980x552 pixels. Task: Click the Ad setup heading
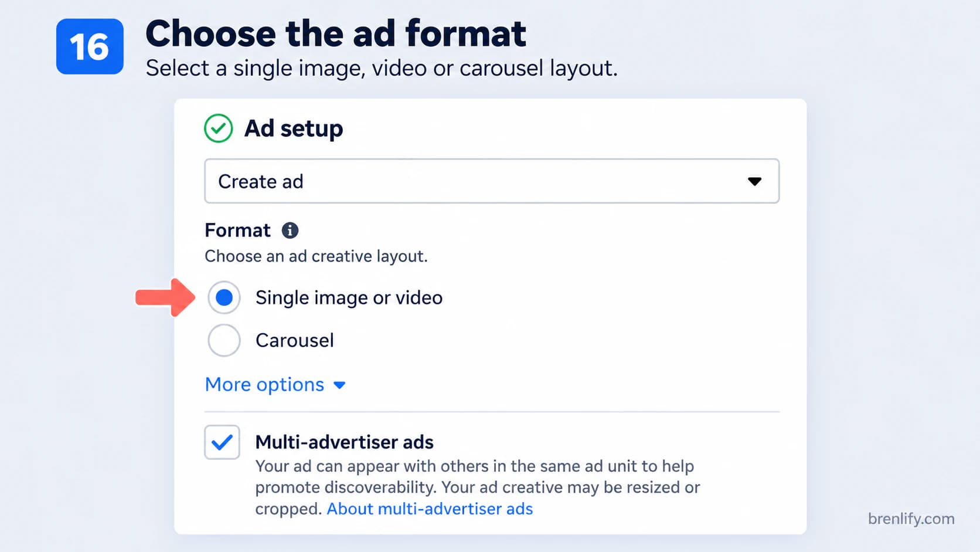pos(294,128)
